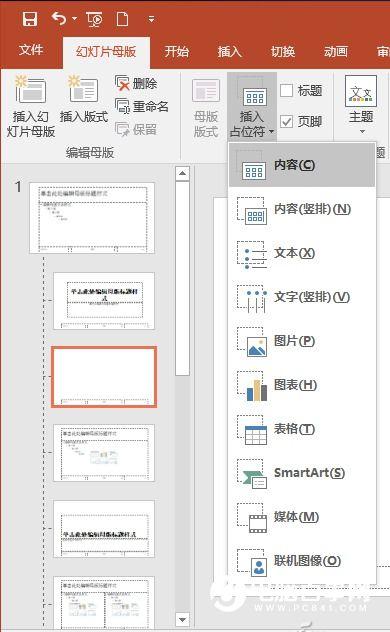
Task: Click the thumbnail pane scrollbar thumb
Action: tap(183, 278)
